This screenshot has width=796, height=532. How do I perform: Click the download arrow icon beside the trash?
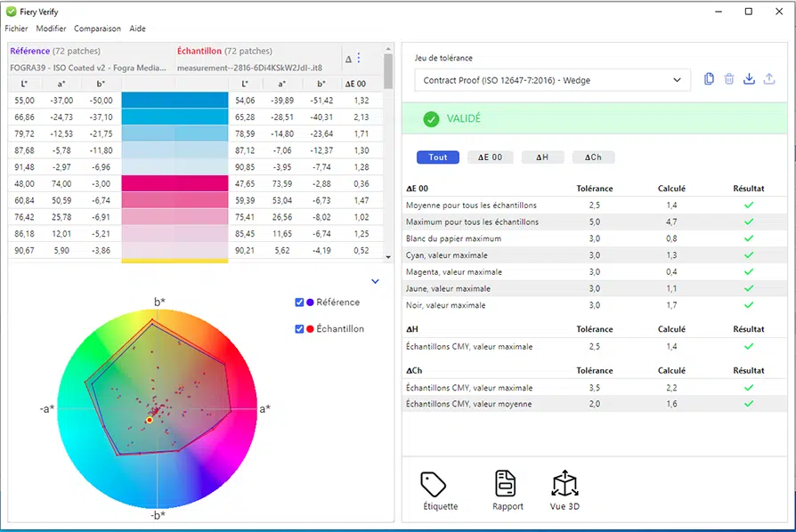(749, 78)
